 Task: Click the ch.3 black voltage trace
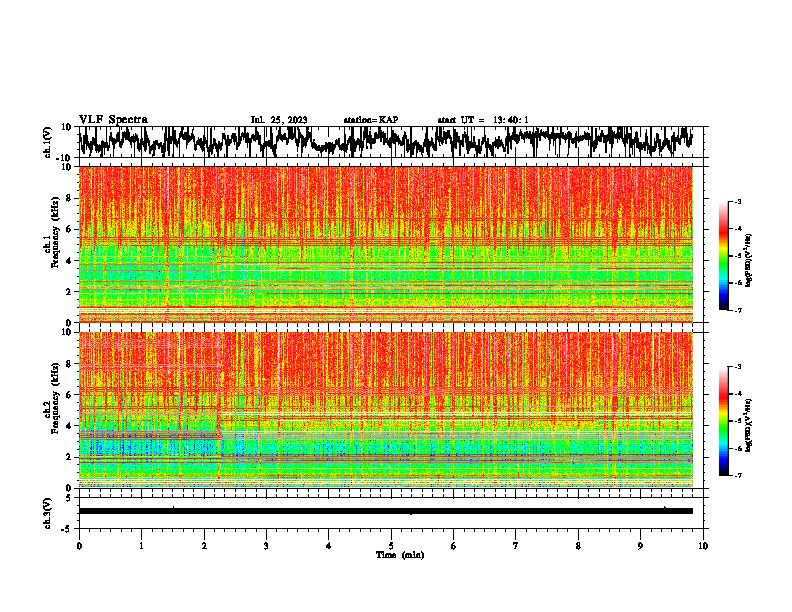(385, 511)
